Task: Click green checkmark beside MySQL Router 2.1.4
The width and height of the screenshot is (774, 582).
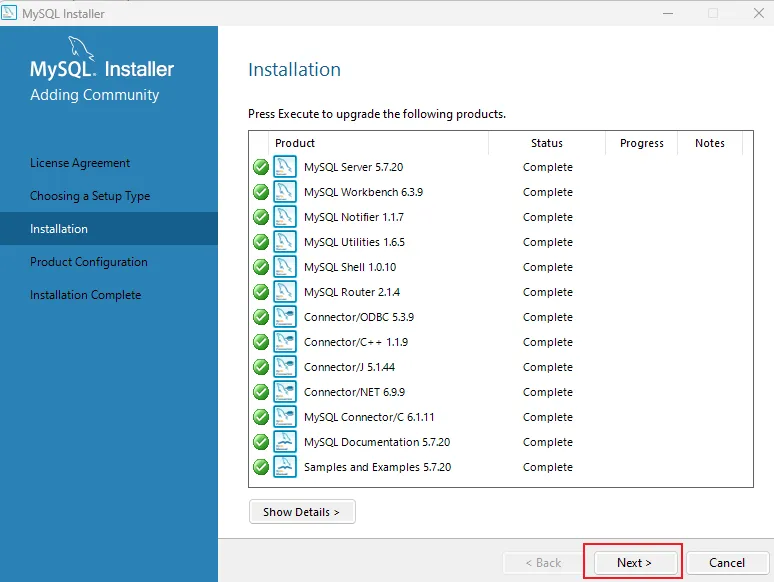Action: pos(261,292)
